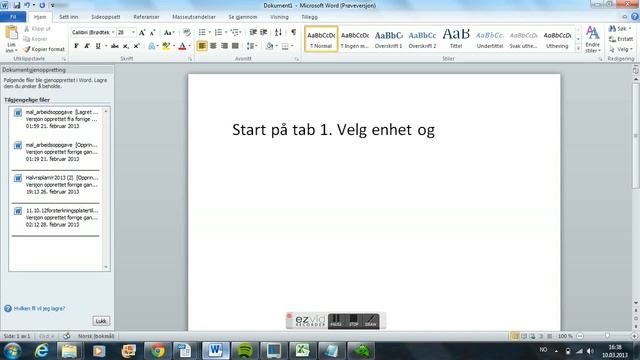Viewport: 640px width, 360px height.
Task: Justify the paragraph text
Action: (235, 46)
